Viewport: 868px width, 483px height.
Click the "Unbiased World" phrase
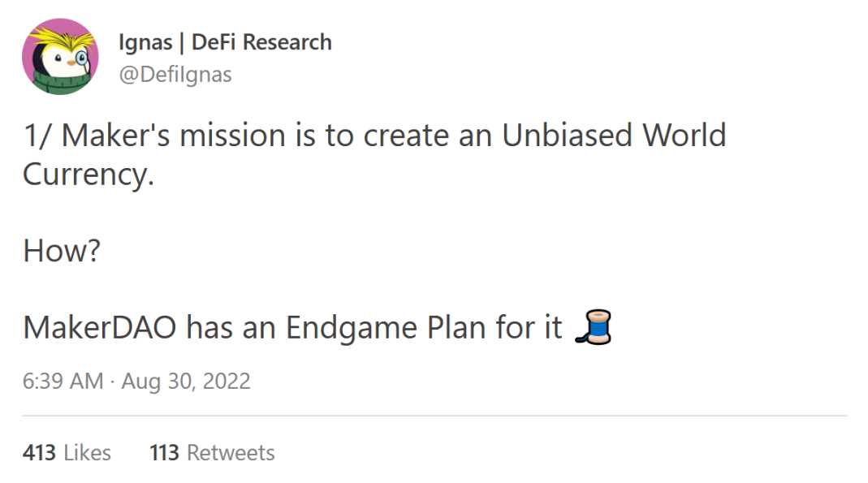click(x=614, y=136)
